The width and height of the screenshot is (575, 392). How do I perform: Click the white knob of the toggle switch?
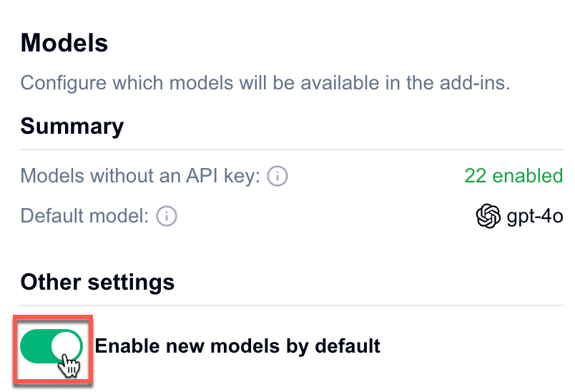tap(67, 346)
